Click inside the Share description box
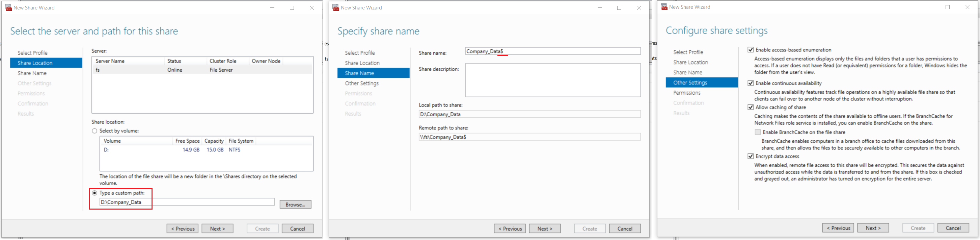The height and width of the screenshot is (240, 980). tap(553, 80)
